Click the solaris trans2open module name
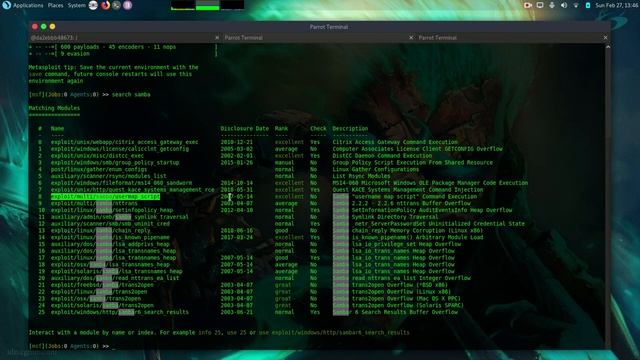640x360 pixels. click(102, 306)
